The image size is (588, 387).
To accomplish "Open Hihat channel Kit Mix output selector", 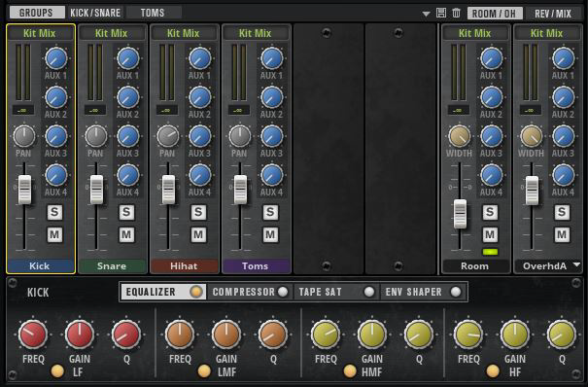I will click(x=184, y=33).
